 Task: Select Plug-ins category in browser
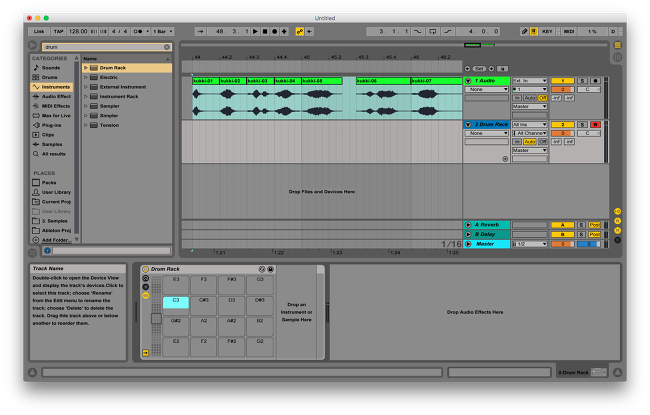[51, 125]
